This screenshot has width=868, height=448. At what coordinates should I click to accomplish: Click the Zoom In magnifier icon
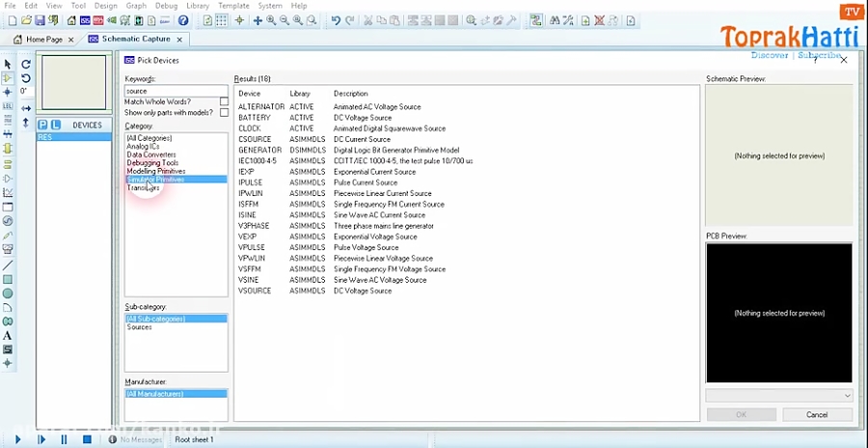271,20
